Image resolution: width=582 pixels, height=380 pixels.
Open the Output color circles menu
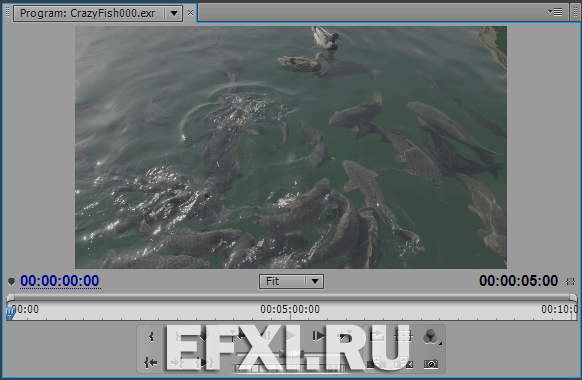[431, 337]
